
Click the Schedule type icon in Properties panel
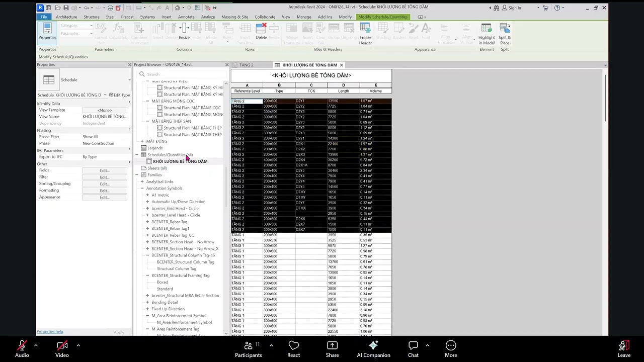pos(49,80)
